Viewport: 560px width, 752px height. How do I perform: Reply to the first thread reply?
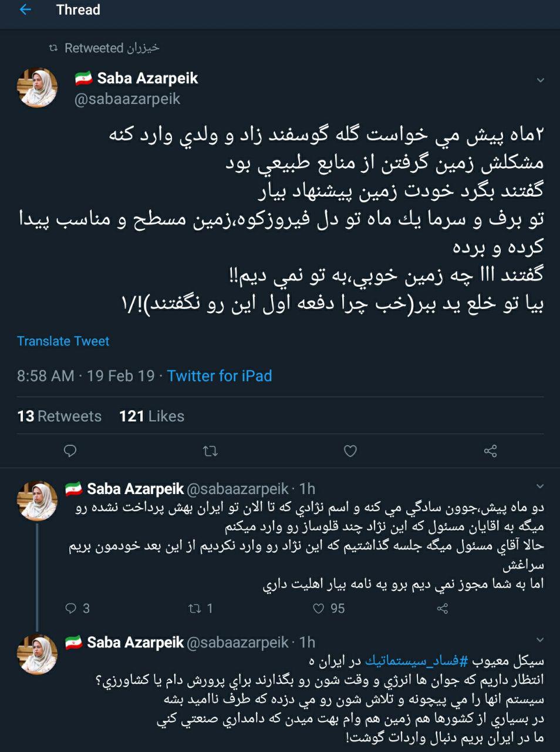70,608
